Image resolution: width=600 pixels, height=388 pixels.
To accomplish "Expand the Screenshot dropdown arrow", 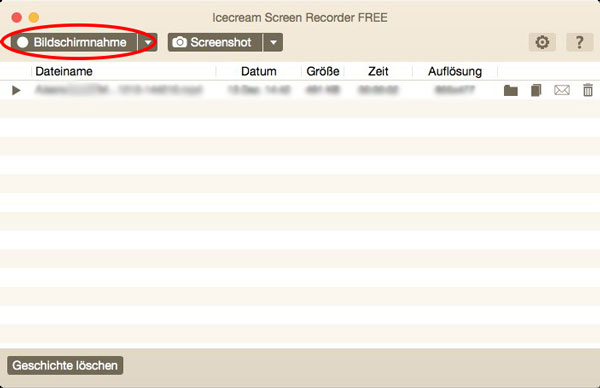I will click(x=273, y=42).
